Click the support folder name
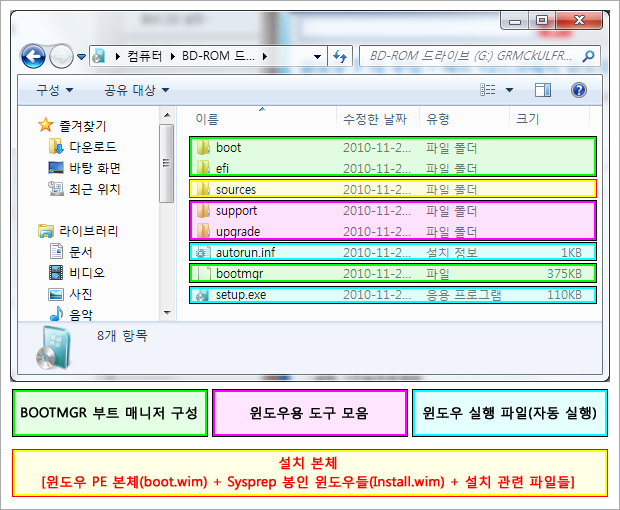Screen dimensions: 620x510 [236, 211]
